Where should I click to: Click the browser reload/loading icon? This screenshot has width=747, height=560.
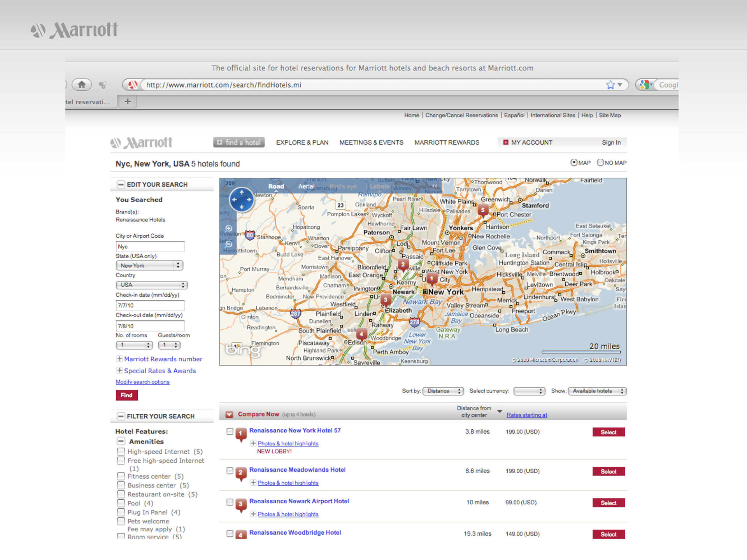(x=103, y=85)
